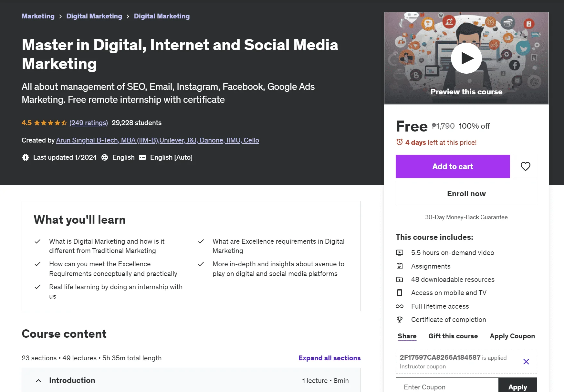Click the Add to cart button
Screen dimensions: 564x392
(x=453, y=166)
